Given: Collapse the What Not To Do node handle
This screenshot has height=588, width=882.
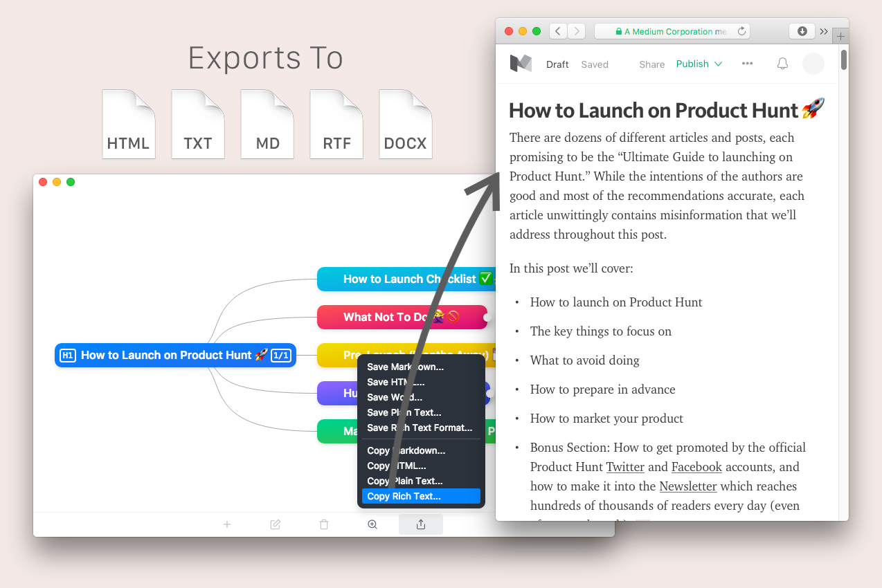Looking at the screenshot, I should [x=487, y=318].
